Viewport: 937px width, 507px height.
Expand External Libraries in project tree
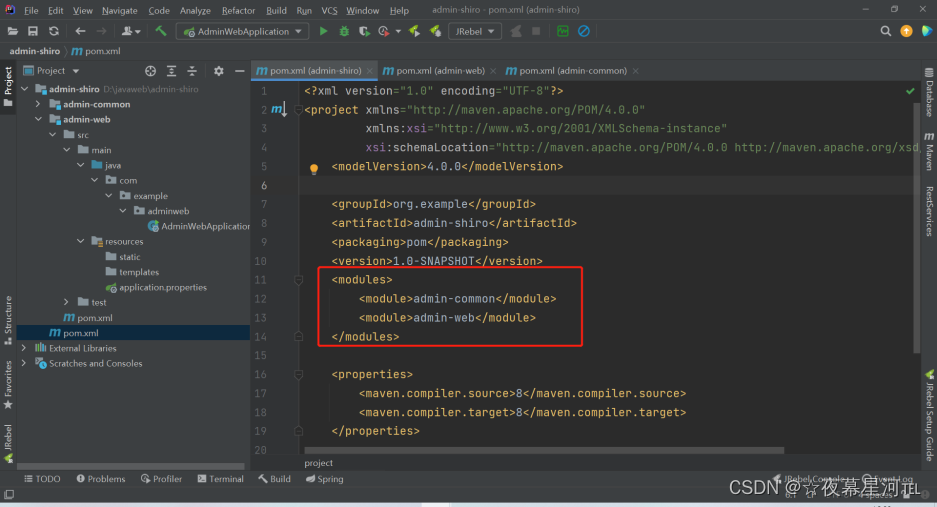point(24,348)
